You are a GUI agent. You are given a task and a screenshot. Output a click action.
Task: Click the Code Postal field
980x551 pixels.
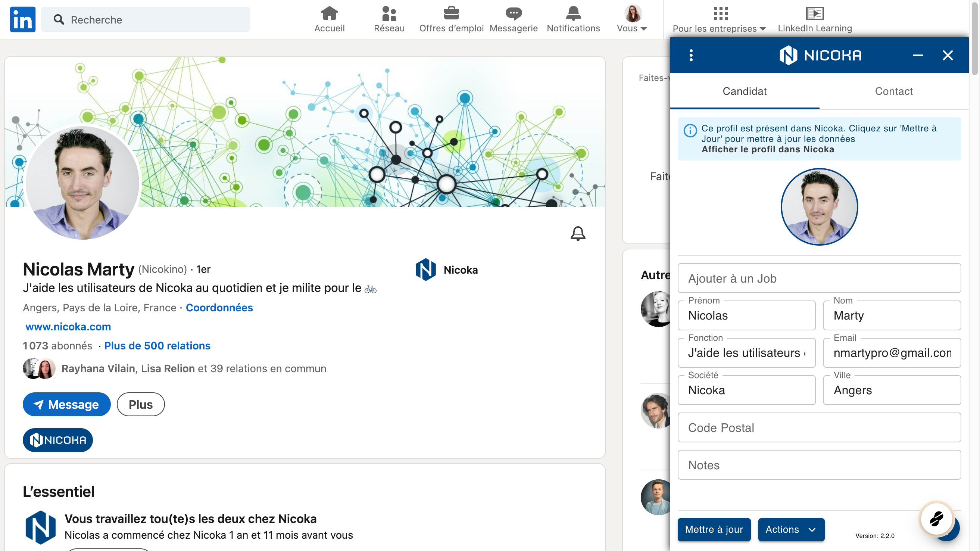819,427
